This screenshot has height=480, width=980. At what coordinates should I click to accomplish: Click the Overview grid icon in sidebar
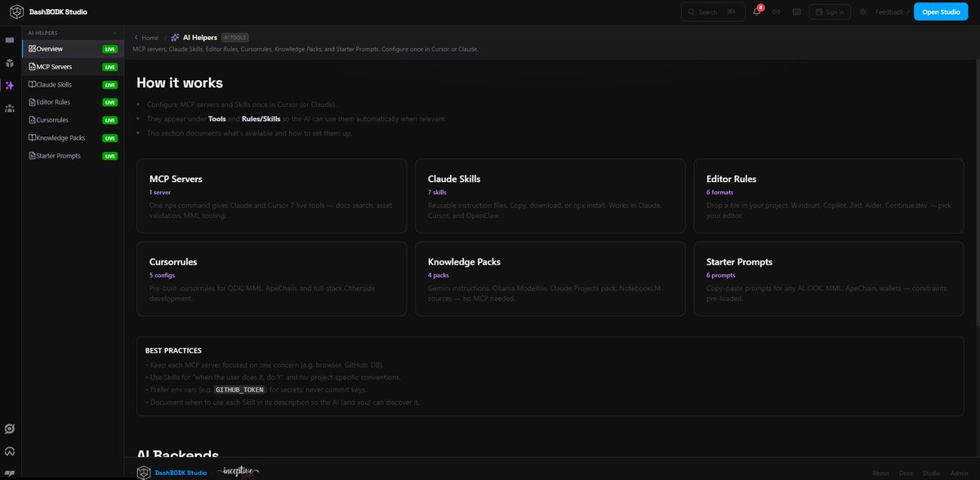click(x=31, y=49)
